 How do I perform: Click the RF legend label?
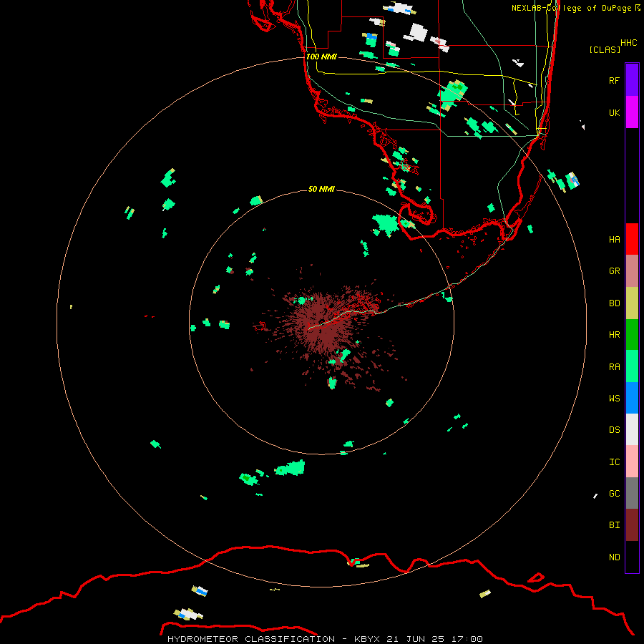(614, 80)
